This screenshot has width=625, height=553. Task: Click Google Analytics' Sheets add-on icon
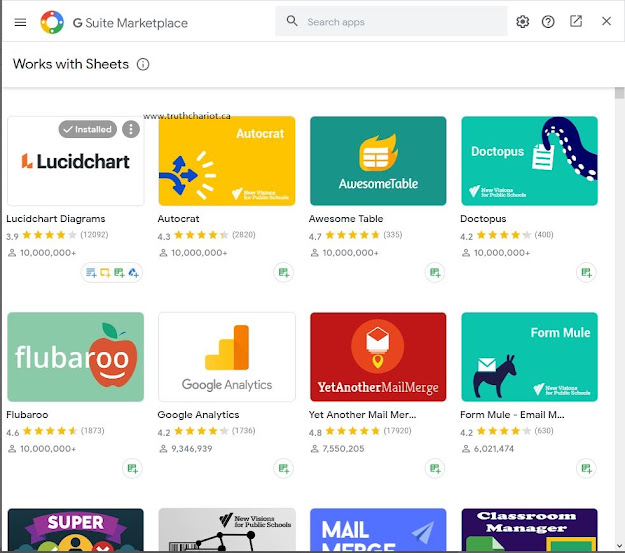tap(283, 468)
